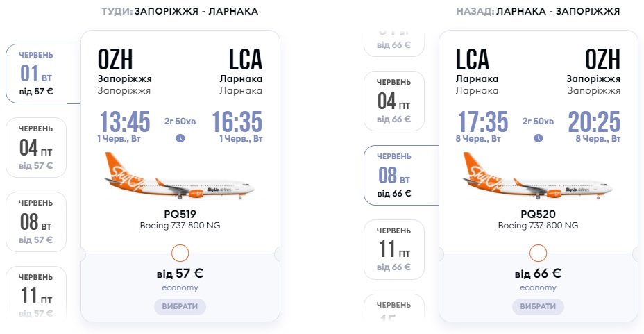Click the SkyUp airplane image for PQ519
Viewport: 644px width, 334px height.
[x=180, y=177]
